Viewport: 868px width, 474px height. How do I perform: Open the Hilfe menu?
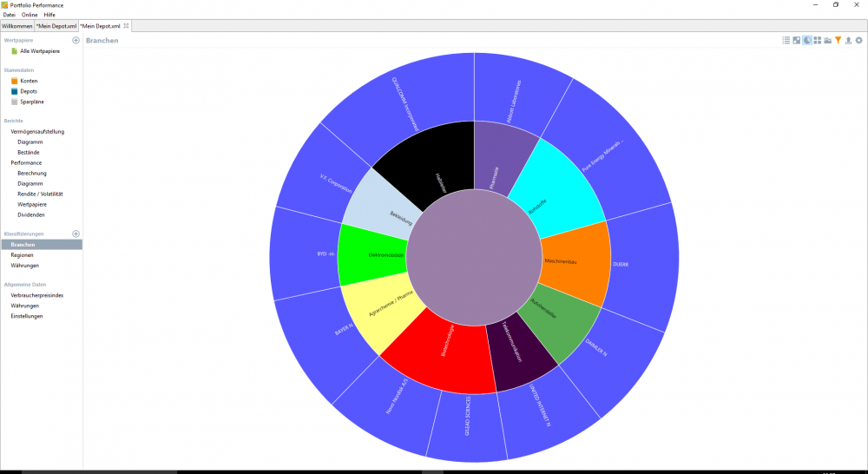click(x=49, y=15)
